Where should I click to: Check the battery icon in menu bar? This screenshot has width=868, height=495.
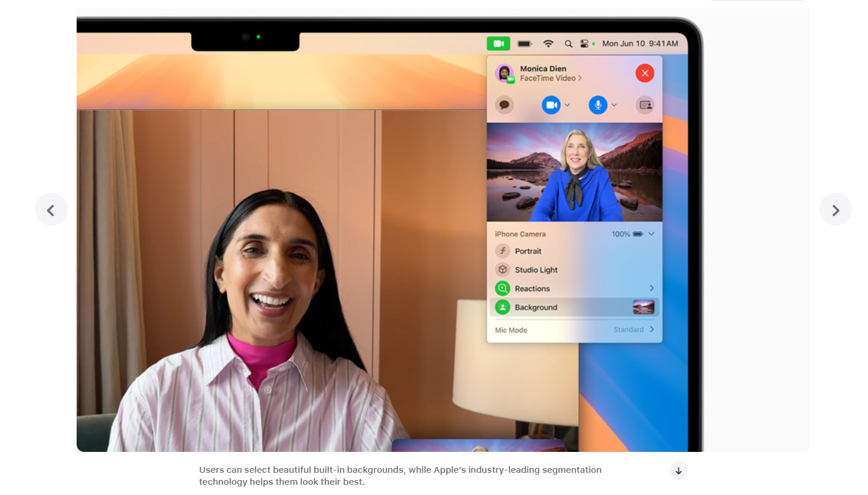pyautogui.click(x=525, y=44)
